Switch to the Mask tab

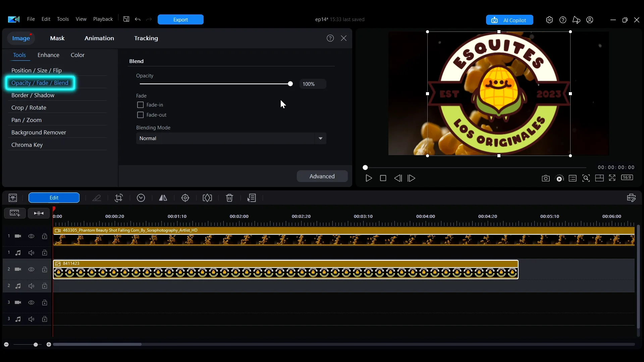click(57, 38)
